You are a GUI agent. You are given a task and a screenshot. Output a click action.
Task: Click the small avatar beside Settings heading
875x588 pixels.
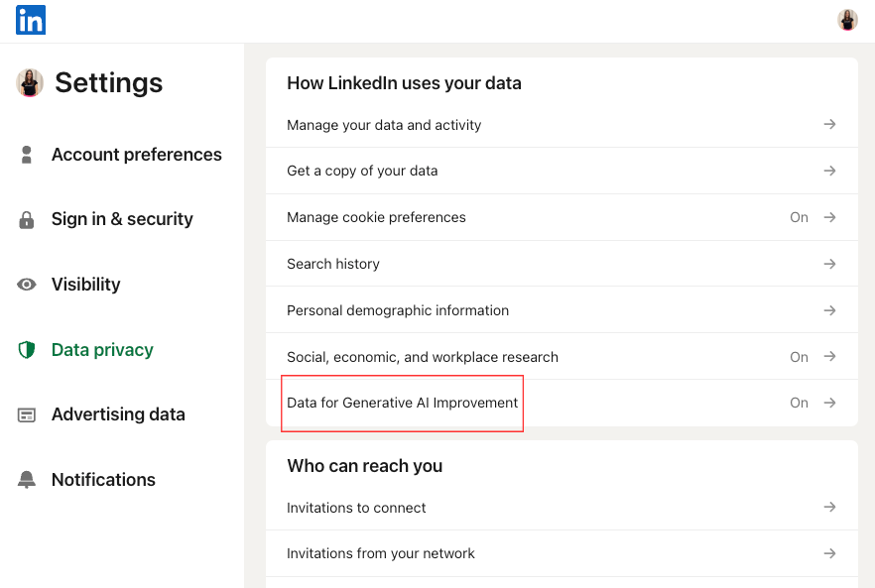pyautogui.click(x=30, y=83)
